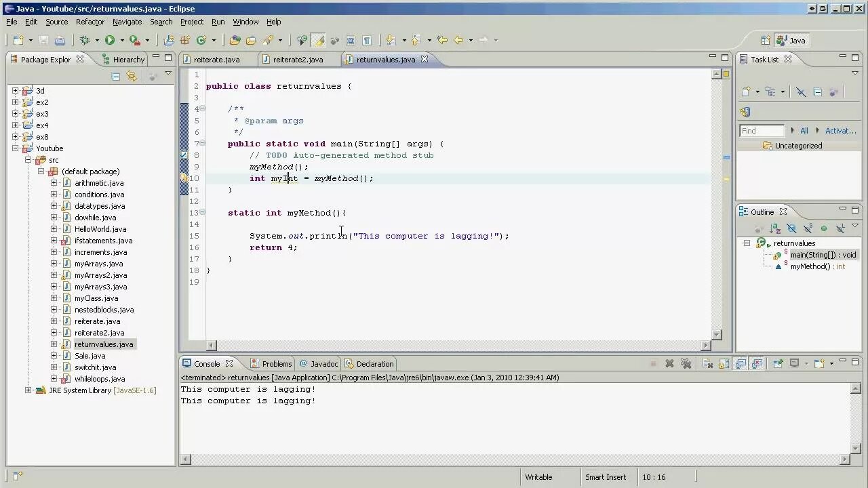The image size is (868, 488).
Task: Clear Console with document-X icon
Action: click(x=707, y=364)
